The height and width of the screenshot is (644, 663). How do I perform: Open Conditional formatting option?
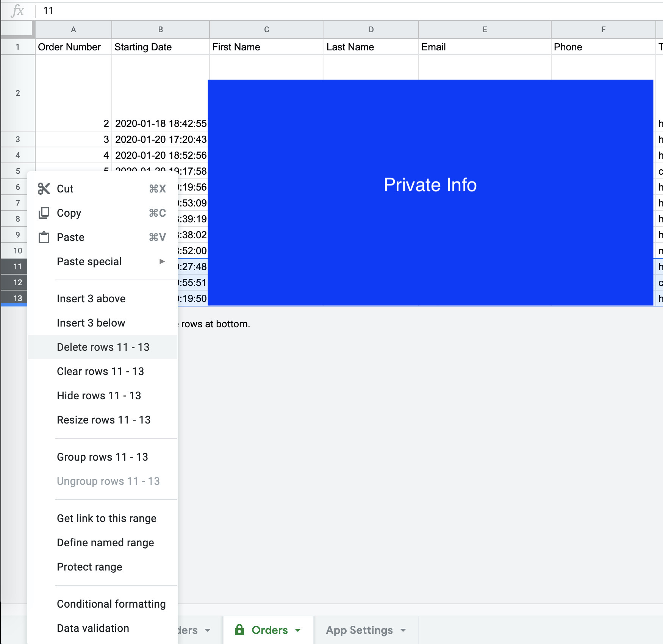click(x=111, y=604)
